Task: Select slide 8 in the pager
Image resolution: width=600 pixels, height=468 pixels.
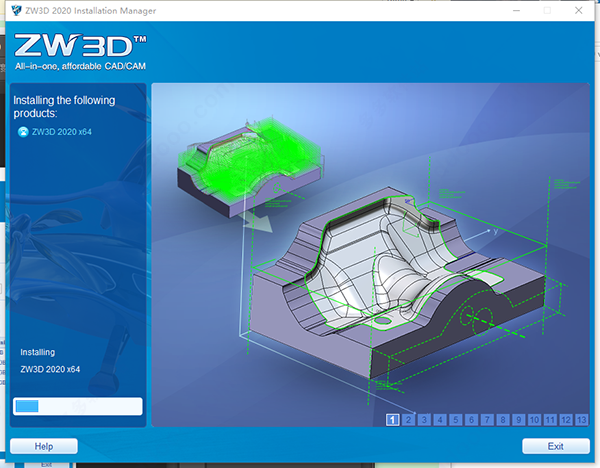Action: 503,420
